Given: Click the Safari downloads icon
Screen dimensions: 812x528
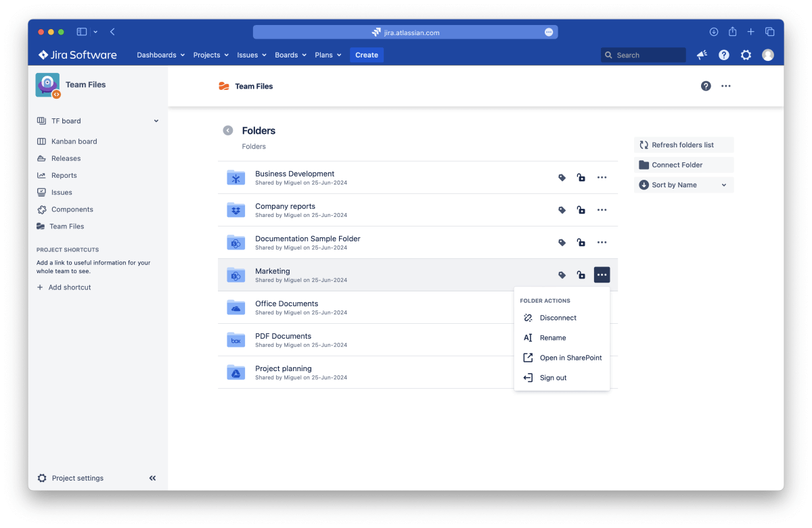Looking at the screenshot, I should point(714,32).
